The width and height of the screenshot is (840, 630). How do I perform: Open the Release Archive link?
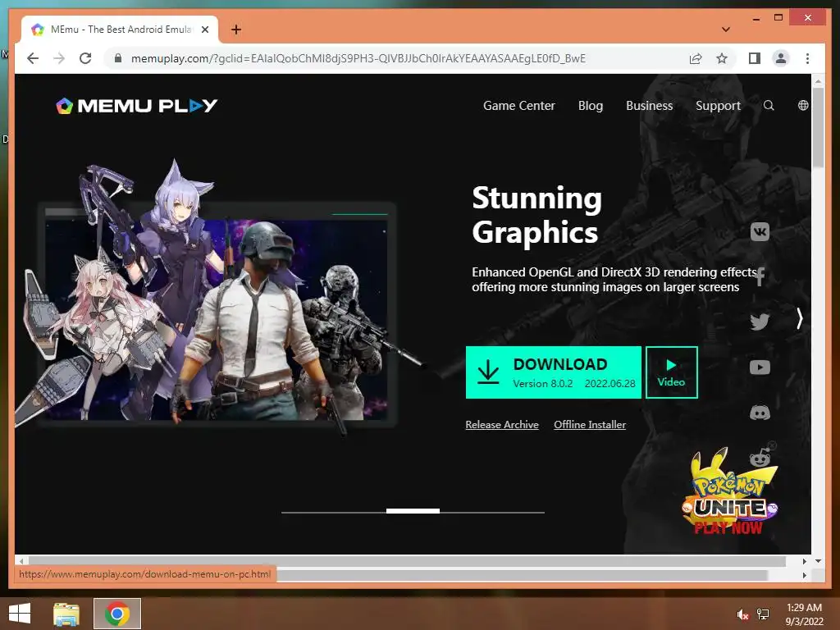[502, 424]
